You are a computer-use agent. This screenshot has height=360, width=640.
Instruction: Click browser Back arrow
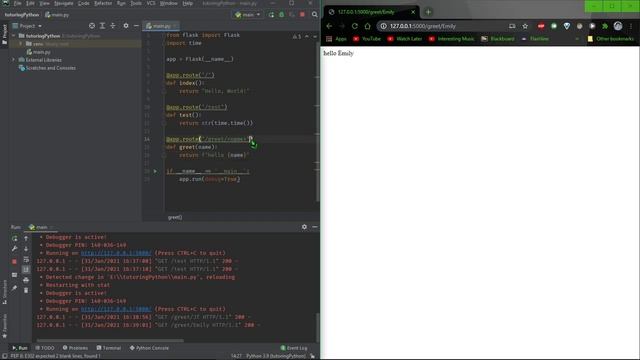[329, 26]
